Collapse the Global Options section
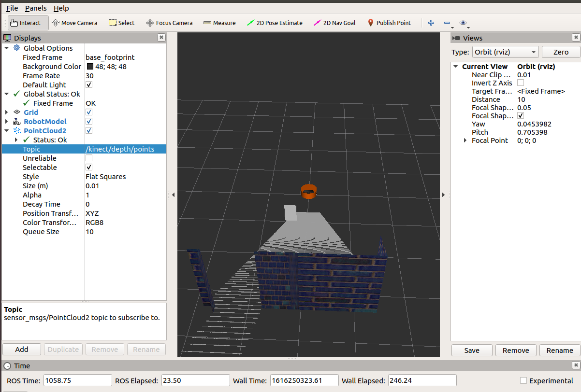This screenshot has height=392, width=581. pyautogui.click(x=6, y=48)
